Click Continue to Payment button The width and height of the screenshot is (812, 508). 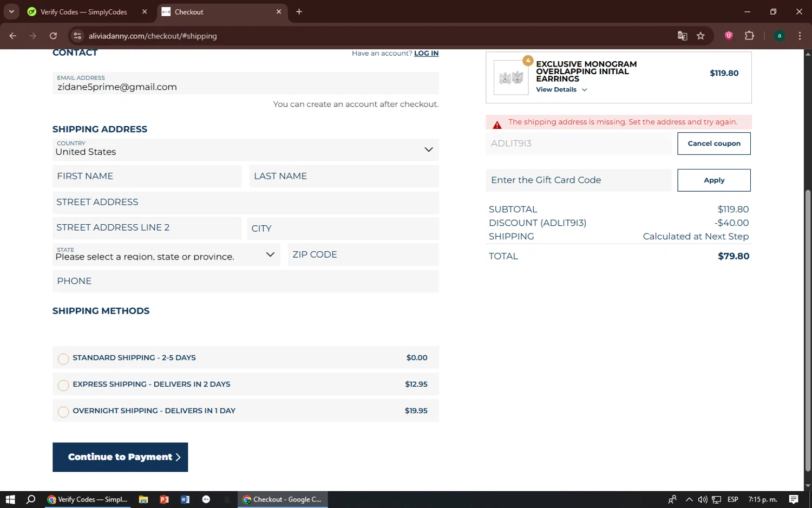point(120,457)
